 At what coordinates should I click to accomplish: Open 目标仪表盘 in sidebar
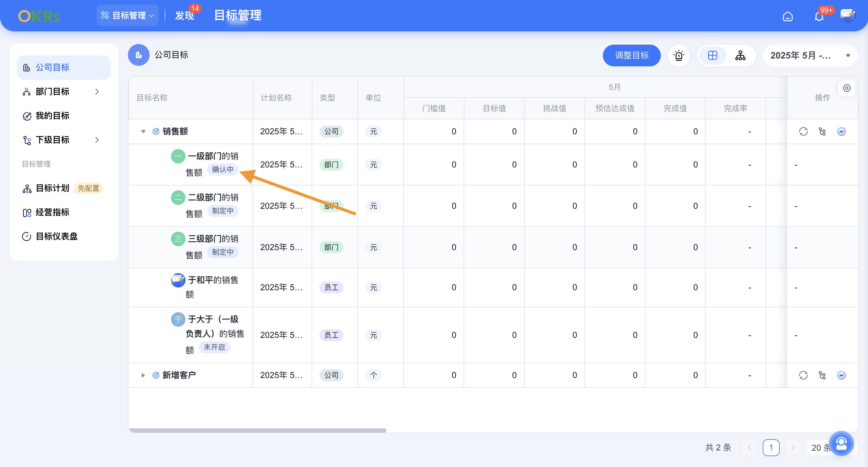point(56,236)
